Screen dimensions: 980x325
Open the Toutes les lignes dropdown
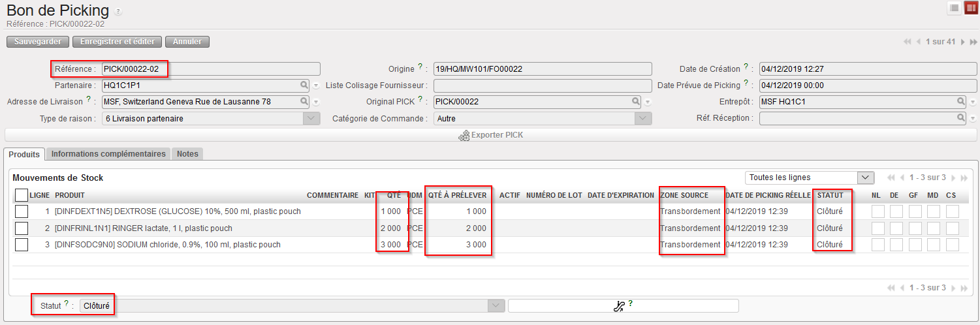[866, 178]
